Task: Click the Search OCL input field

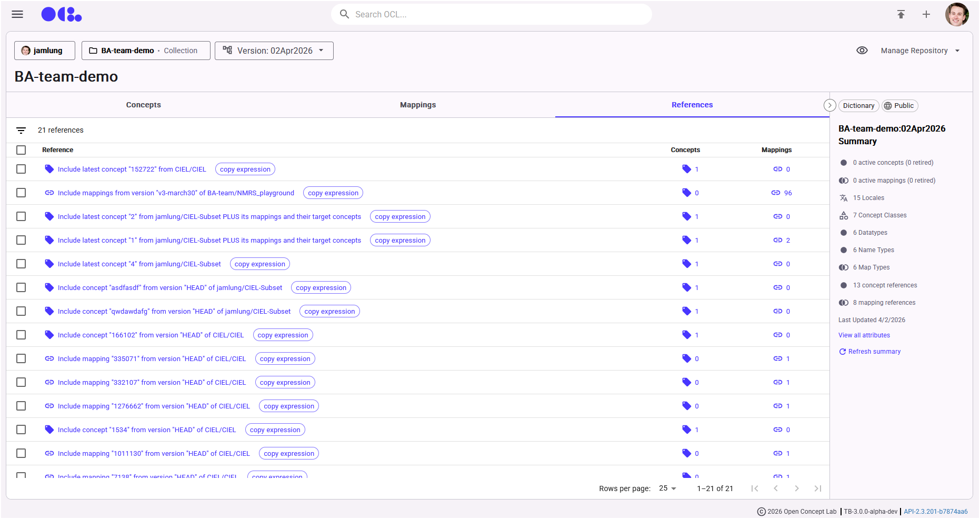Action: [491, 14]
